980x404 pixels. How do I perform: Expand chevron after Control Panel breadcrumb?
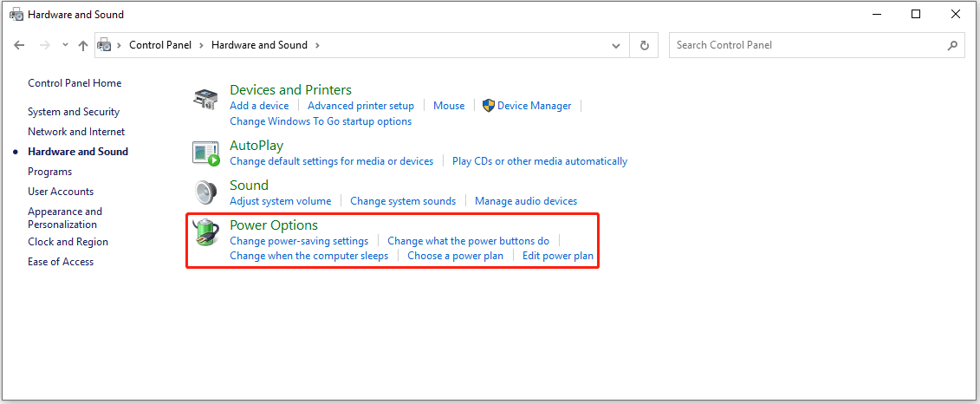[202, 45]
